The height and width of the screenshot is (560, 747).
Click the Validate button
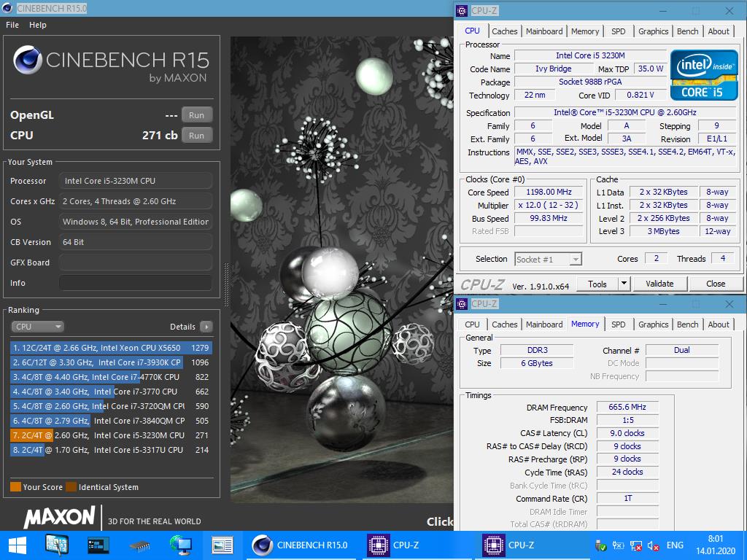pyautogui.click(x=659, y=284)
